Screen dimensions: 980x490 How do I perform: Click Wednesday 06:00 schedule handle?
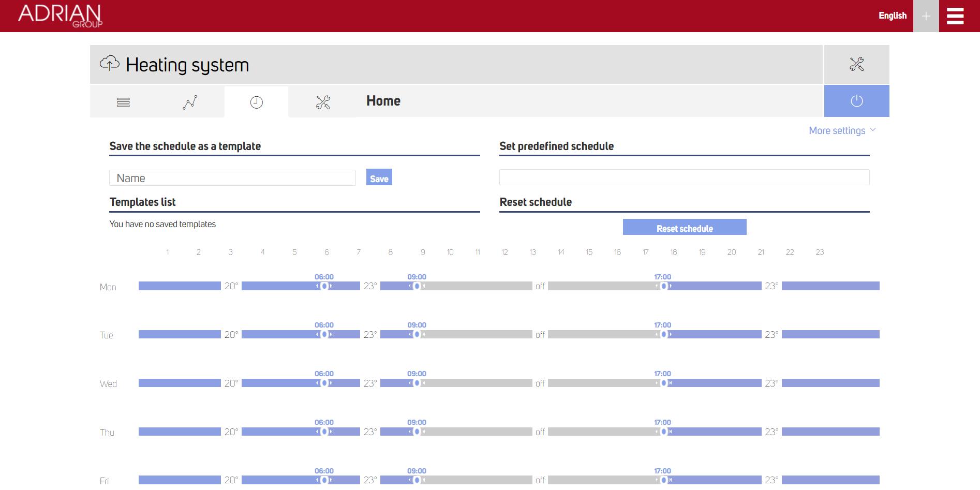pyautogui.click(x=324, y=383)
